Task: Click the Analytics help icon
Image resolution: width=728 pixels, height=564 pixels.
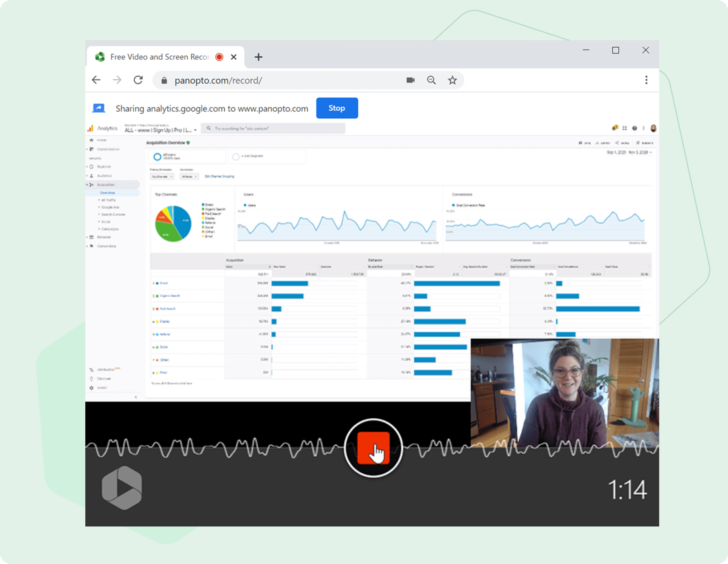Action: pyautogui.click(x=635, y=128)
